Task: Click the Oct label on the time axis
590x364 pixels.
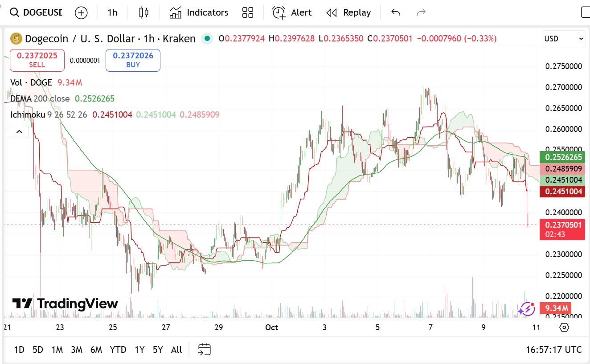Action: point(271,327)
